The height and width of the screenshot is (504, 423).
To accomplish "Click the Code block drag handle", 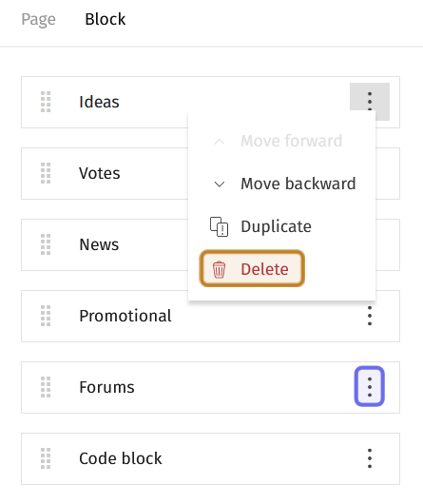I will coord(46,458).
